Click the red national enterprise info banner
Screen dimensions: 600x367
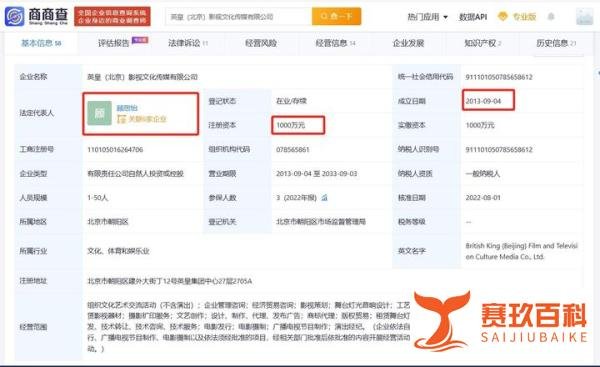click(112, 16)
